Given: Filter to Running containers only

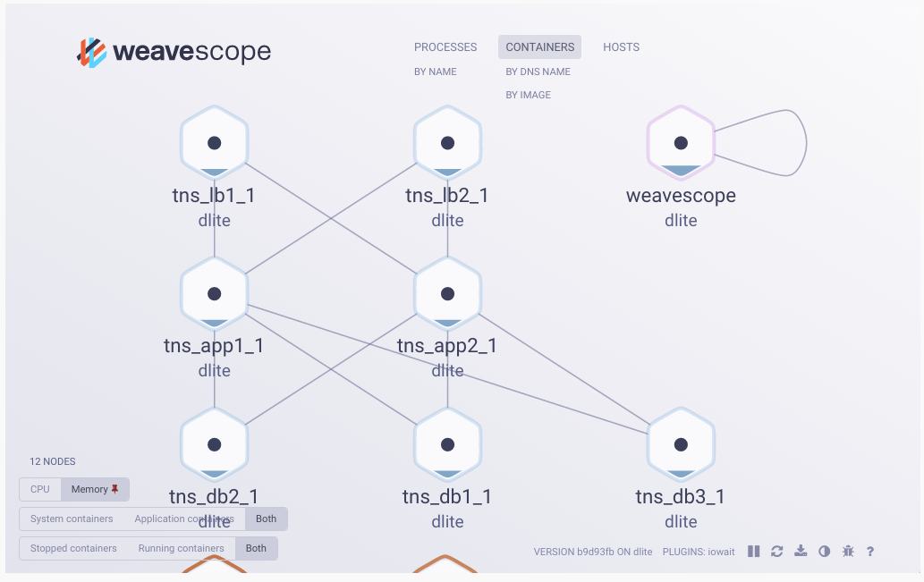Looking at the screenshot, I should click(181, 548).
